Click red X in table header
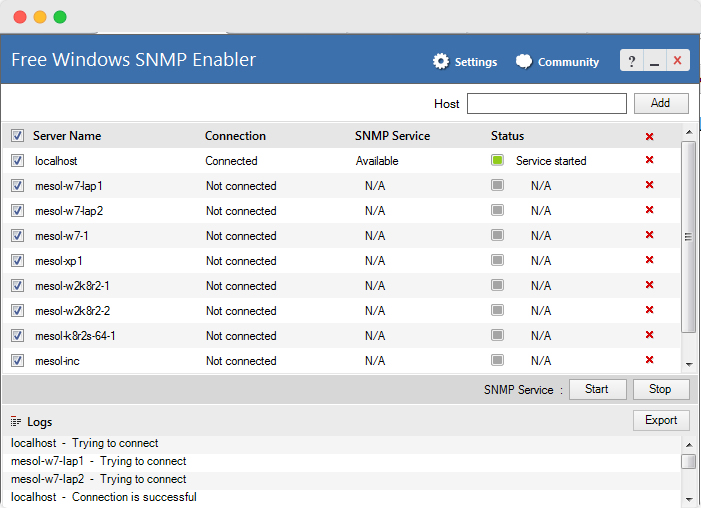The width and height of the screenshot is (701, 508). pyautogui.click(x=649, y=136)
